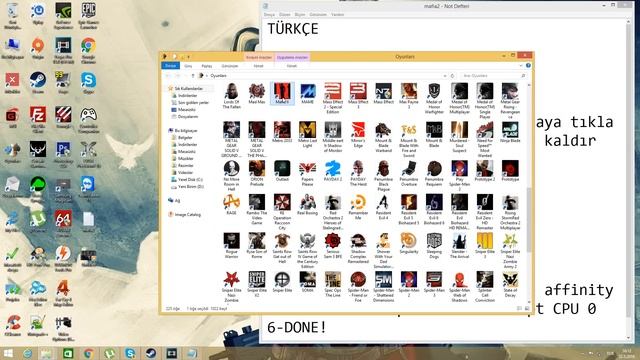Open Resimler in navigation pane
Screen dimensions: 640x360
pyautogui.click(x=182, y=165)
